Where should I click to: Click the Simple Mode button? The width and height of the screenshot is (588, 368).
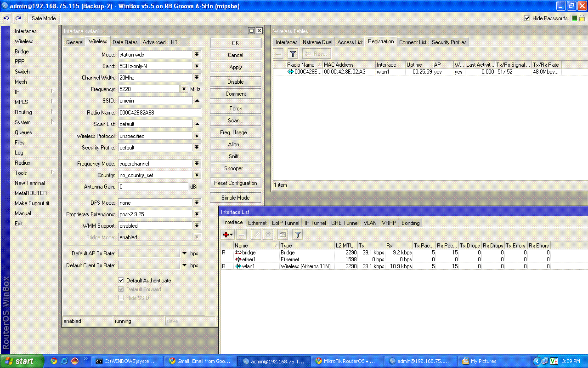click(x=236, y=197)
